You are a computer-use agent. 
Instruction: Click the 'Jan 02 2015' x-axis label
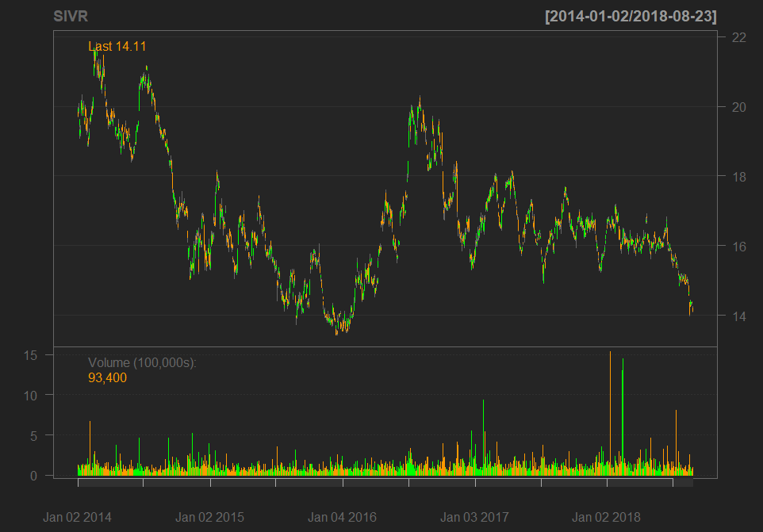coord(209,517)
